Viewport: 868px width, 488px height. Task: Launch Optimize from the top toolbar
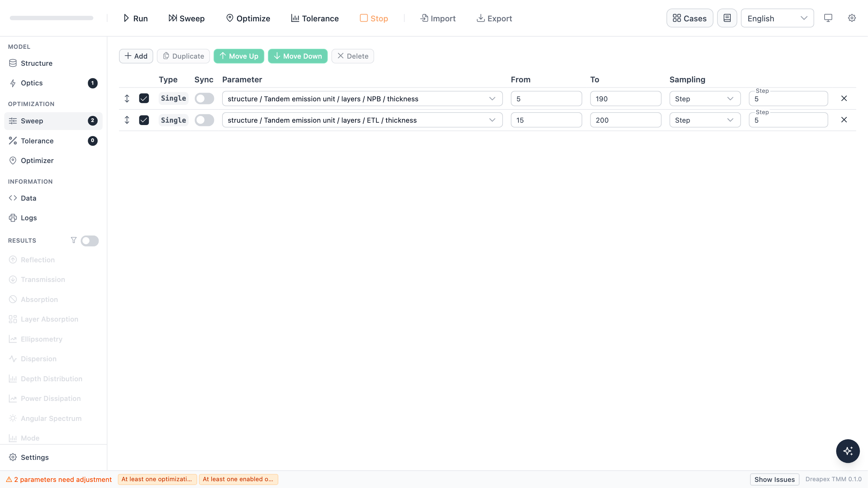click(x=248, y=18)
